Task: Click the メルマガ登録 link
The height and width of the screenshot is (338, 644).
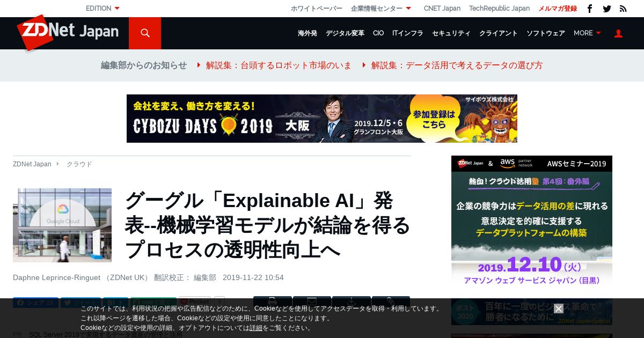Action: point(558,9)
